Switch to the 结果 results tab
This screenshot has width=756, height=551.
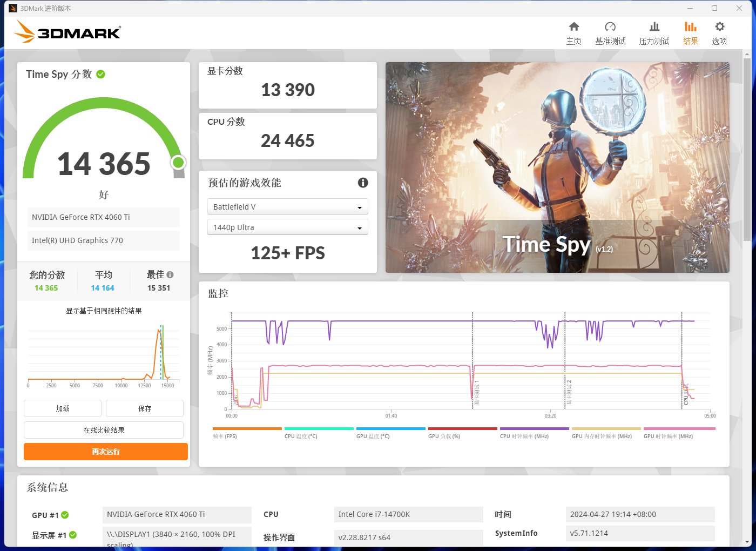(x=690, y=32)
